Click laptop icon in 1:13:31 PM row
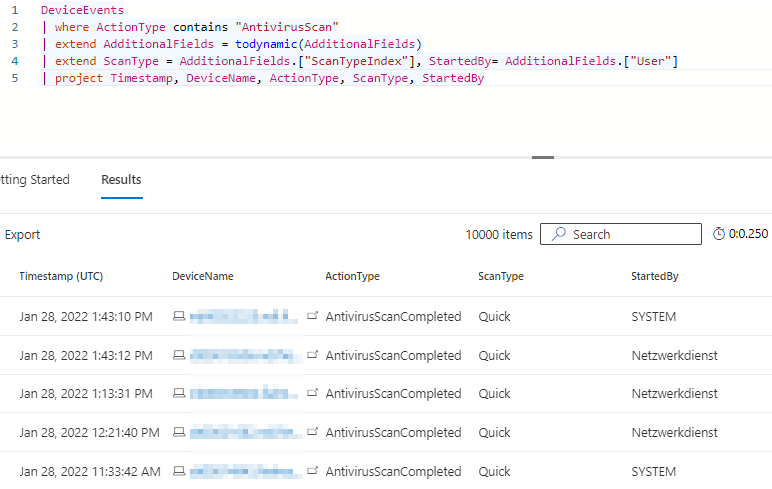772x489 pixels. [179, 393]
